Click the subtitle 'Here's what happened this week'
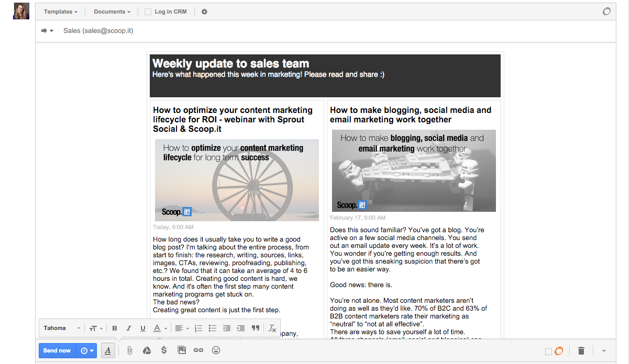630x364 pixels. click(x=268, y=75)
